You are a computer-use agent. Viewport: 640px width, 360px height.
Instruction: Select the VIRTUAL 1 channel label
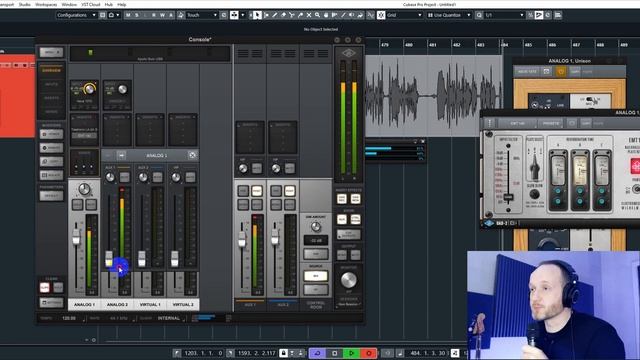tap(150, 304)
